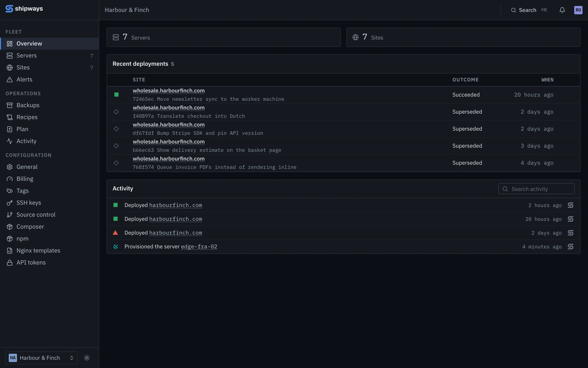This screenshot has width=588, height=368.
Task: Open Composer settings
Action: click(50, 226)
